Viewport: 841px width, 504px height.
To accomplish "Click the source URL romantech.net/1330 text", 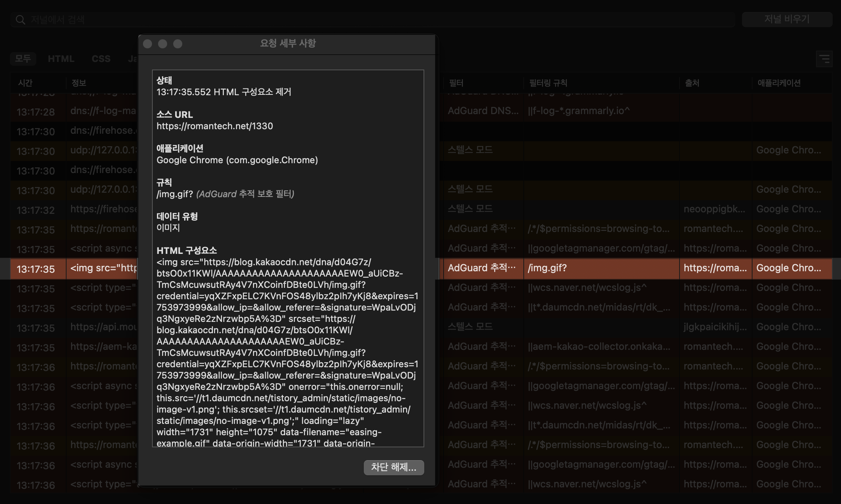I will point(214,126).
